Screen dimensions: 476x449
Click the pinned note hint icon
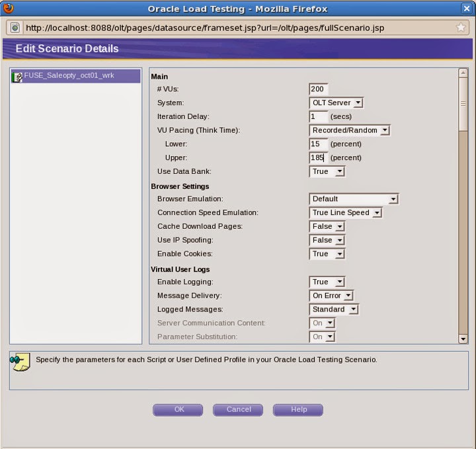pyautogui.click(x=20, y=362)
